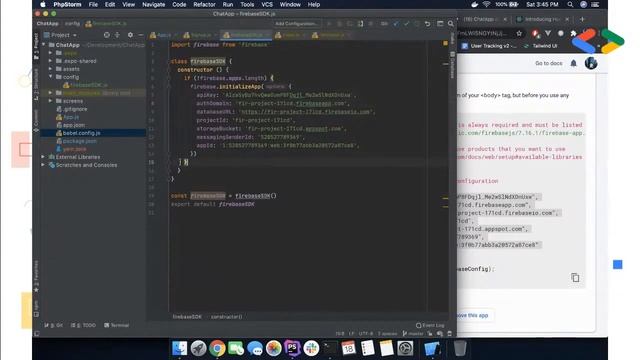This screenshot has height=360, width=640.
Task: Open the Project view dropdown
Action: (x=61, y=35)
